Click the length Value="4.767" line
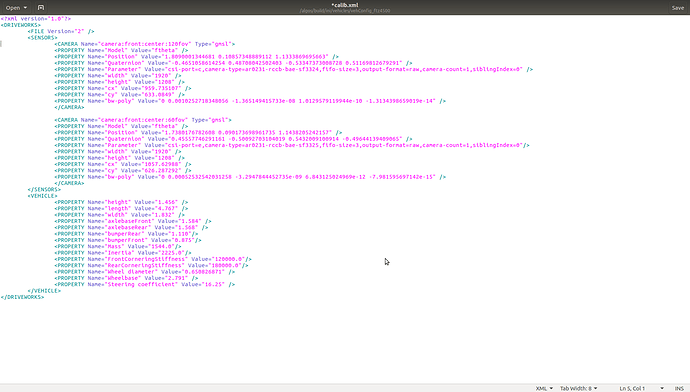Image resolution: width=690 pixels, height=392 pixels. [121, 209]
